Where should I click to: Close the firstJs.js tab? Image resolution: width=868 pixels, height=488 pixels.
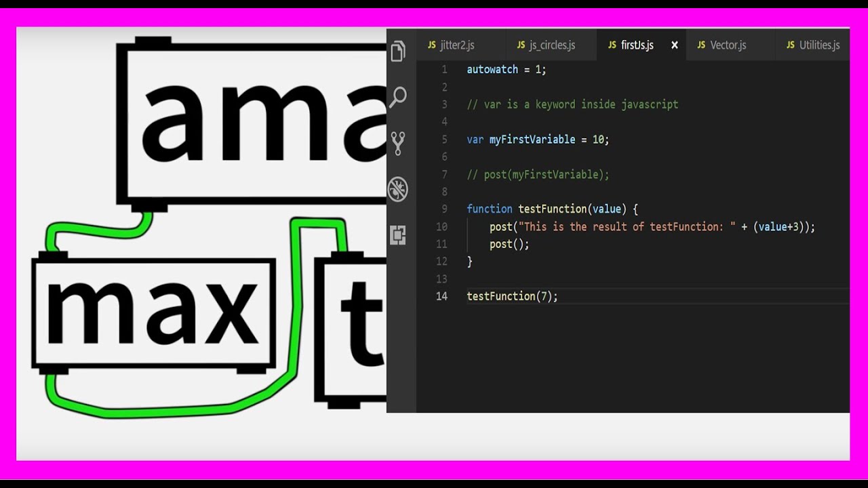coord(674,45)
